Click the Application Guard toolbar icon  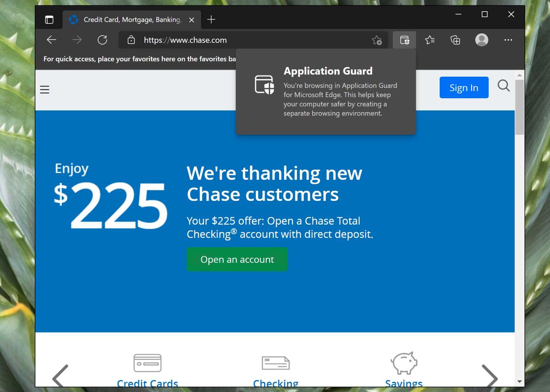click(x=404, y=40)
